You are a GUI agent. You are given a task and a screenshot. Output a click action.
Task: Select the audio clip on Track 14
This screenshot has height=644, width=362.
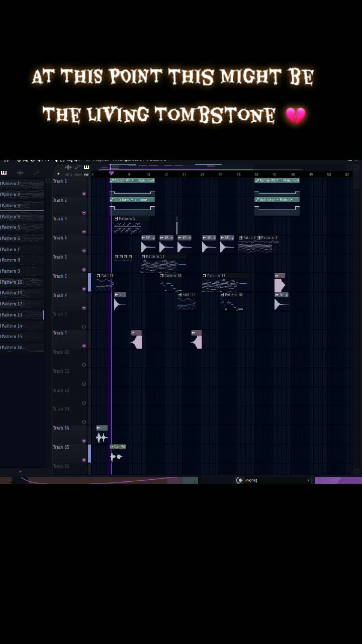[102, 435]
